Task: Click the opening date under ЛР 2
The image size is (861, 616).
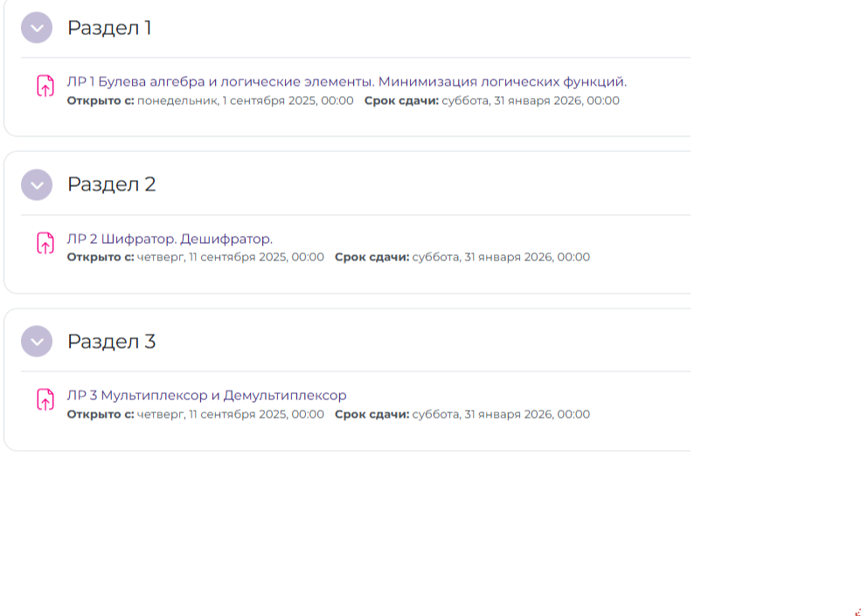Action: tap(231, 257)
